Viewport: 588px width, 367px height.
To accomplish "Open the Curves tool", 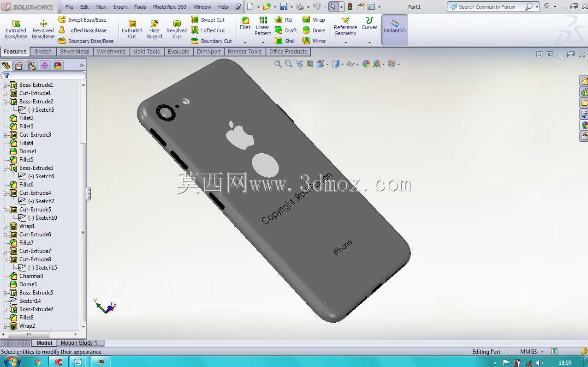I will click(369, 24).
